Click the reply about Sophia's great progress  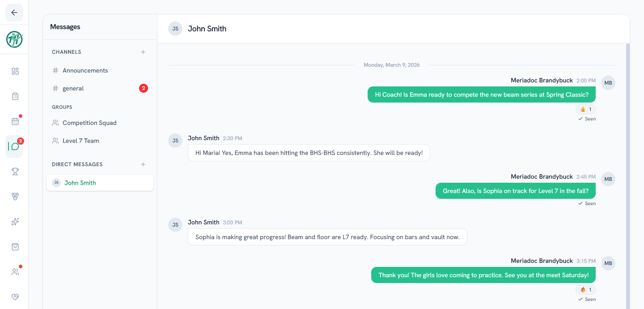(x=327, y=237)
